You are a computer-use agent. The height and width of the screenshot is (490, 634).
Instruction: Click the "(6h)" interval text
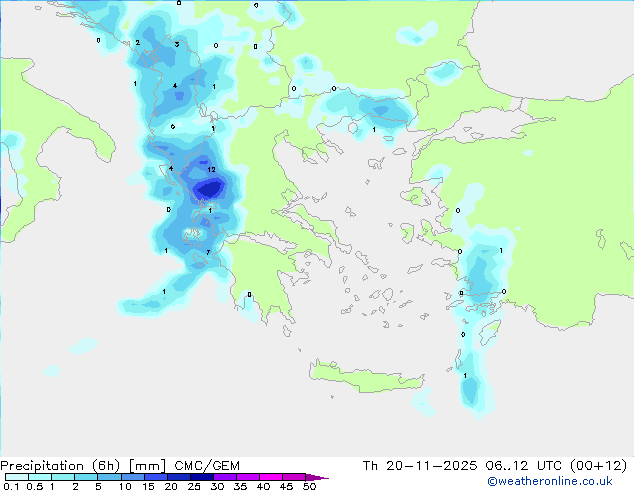coord(106,466)
